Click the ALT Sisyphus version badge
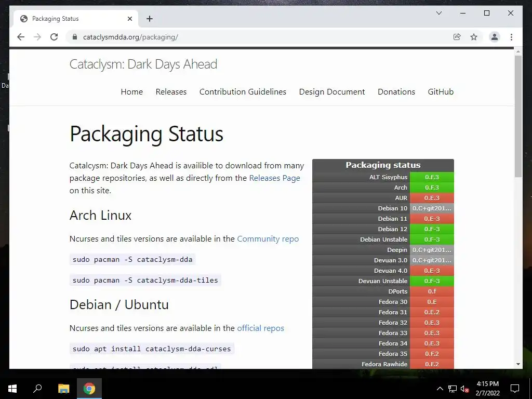 432,177
